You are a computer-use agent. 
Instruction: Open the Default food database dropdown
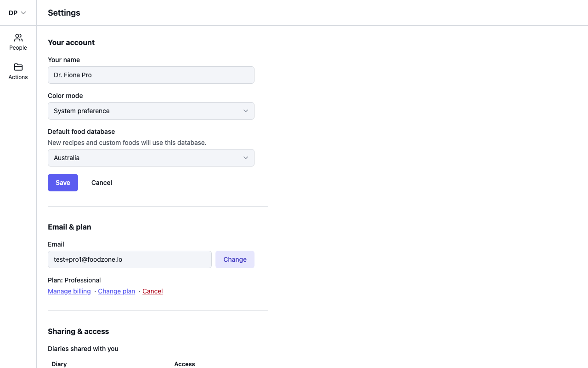point(151,158)
